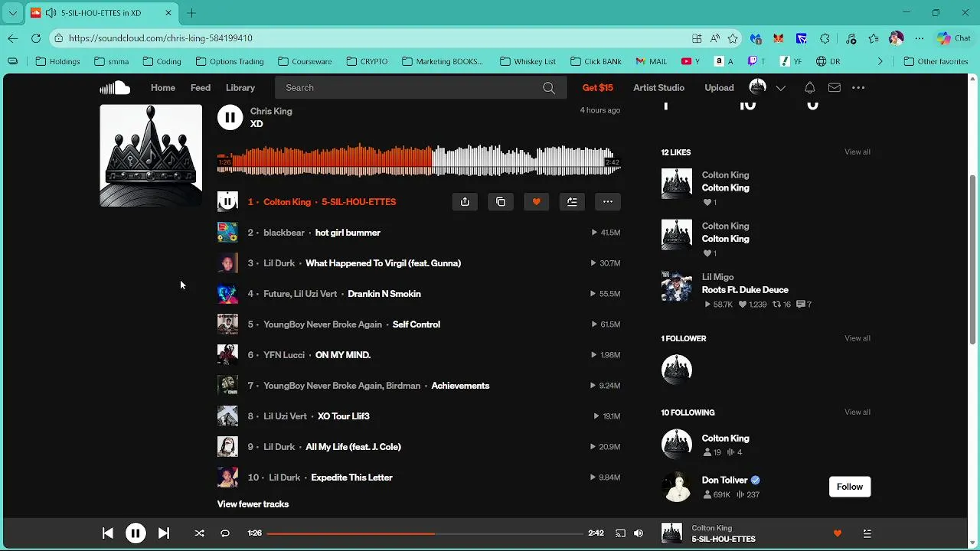This screenshot has height=551, width=980.
Task: Open Colton King in the Following list
Action: (x=726, y=439)
